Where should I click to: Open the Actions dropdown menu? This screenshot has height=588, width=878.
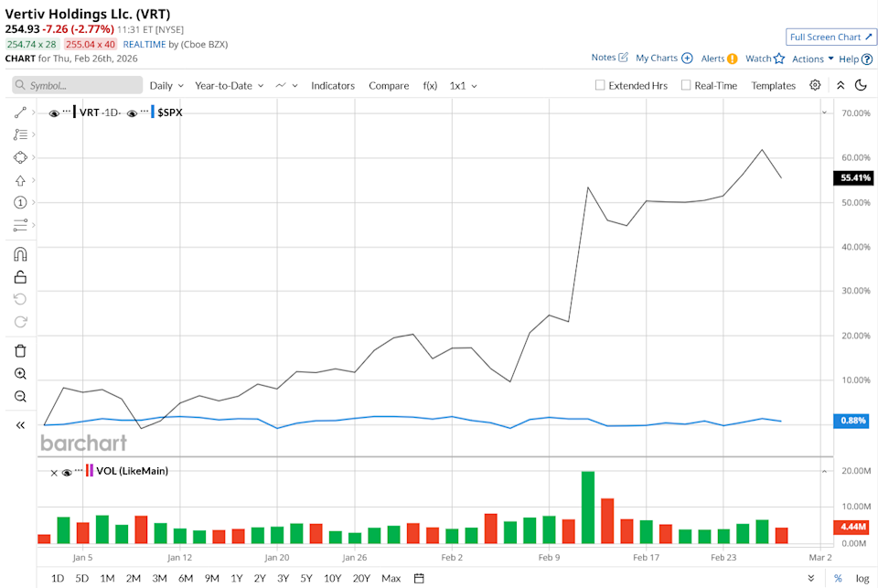pyautogui.click(x=812, y=59)
